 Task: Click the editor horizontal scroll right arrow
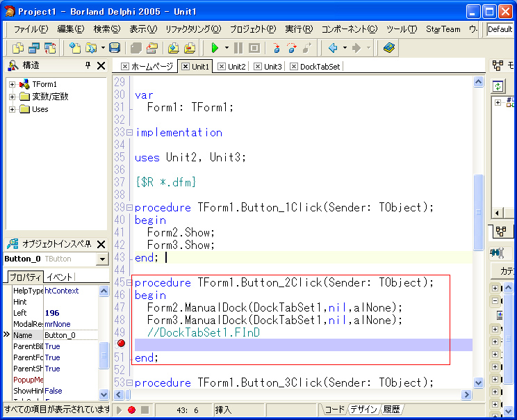coord(466,394)
